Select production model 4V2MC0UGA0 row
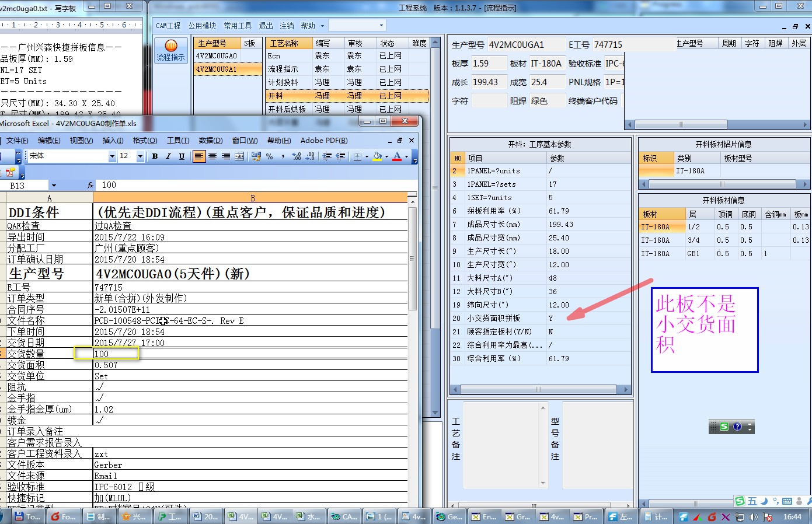 (x=228, y=56)
